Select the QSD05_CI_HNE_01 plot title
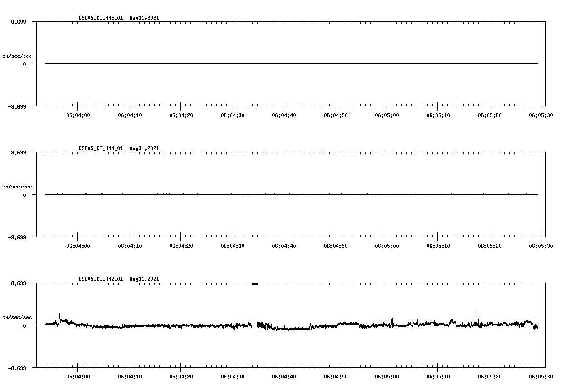This screenshot has width=576, height=392. click(119, 18)
